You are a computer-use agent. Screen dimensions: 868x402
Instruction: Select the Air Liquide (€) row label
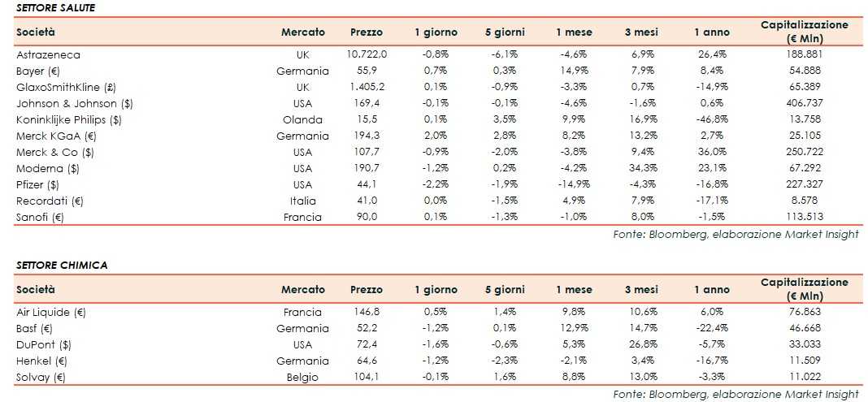(50, 312)
